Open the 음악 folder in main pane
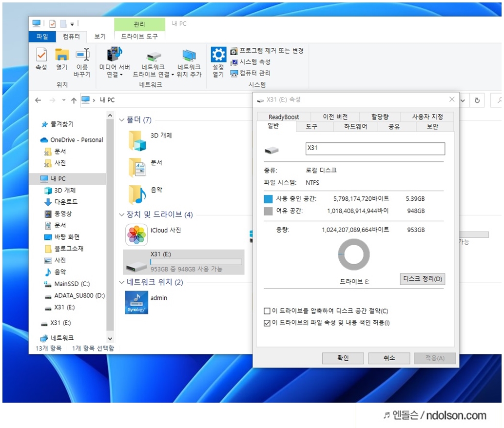The image size is (504, 428). point(137,194)
